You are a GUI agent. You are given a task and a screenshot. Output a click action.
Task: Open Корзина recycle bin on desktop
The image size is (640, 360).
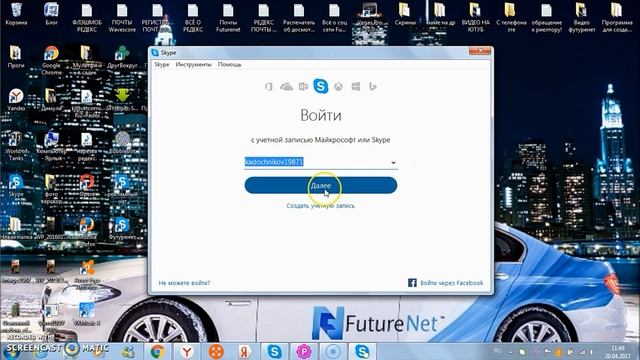tap(16, 14)
